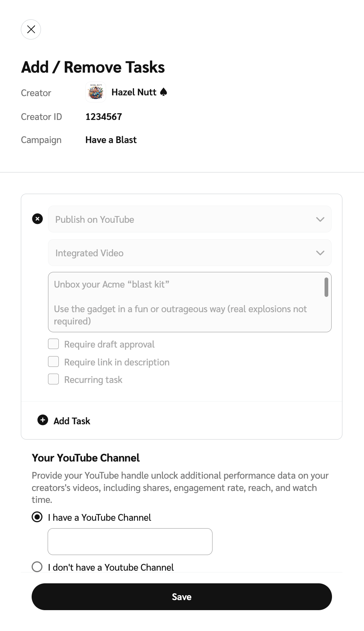Click chevron arrow on Integrated Video field

click(320, 253)
